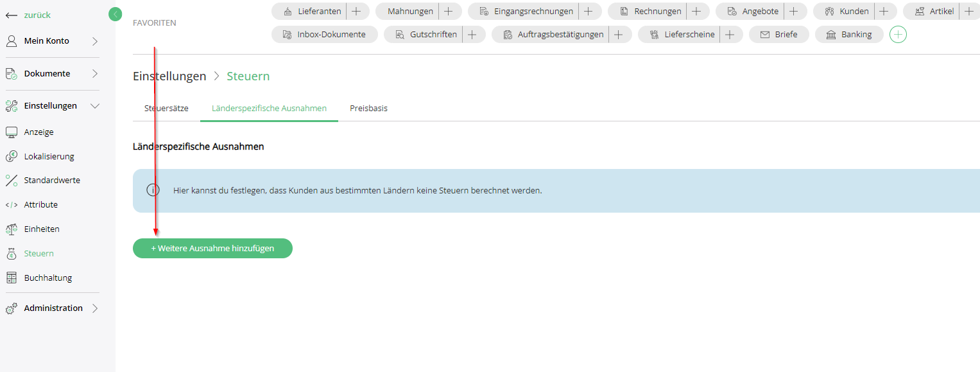Click the Standardwerte percent icon
Screen dimensions: 980x372
pos(12,181)
